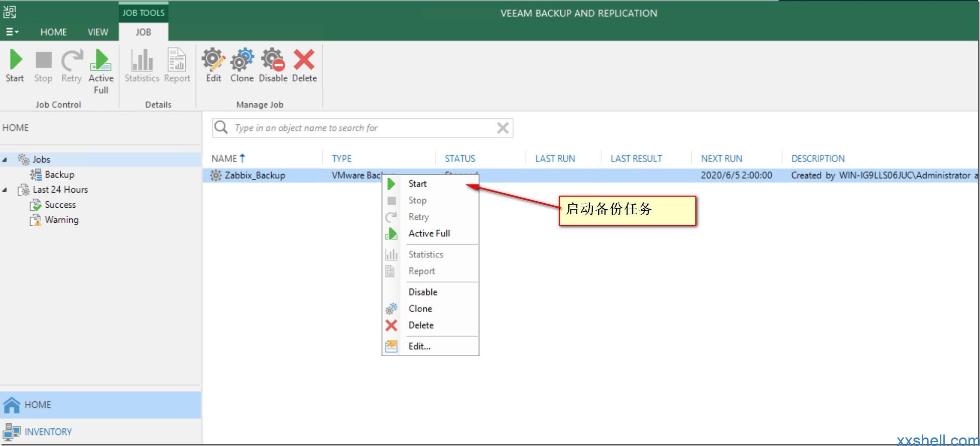Click the Delete job ribbon icon
This screenshot has height=446, width=980.
pos(304,66)
